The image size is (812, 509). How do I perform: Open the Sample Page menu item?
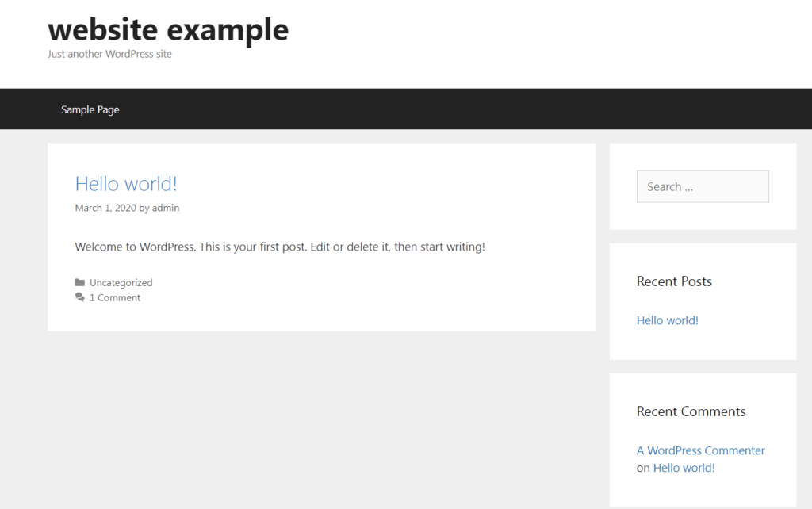[90, 109]
